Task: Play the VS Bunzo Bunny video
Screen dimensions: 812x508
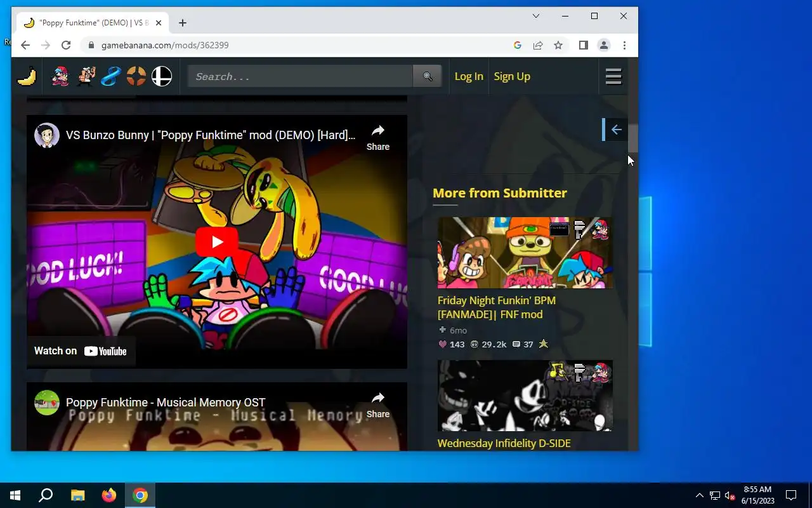Action: pos(217,241)
